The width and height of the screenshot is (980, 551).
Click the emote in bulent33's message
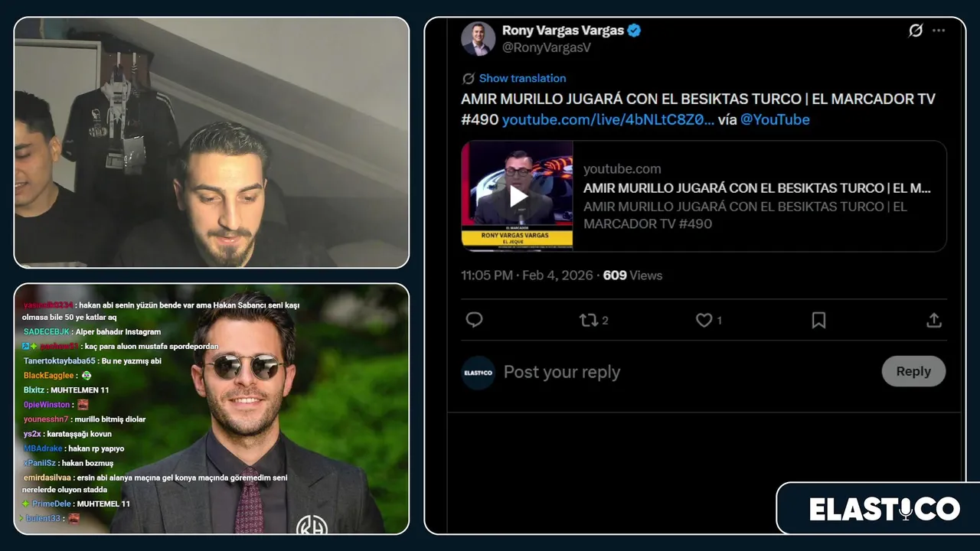[74, 518]
